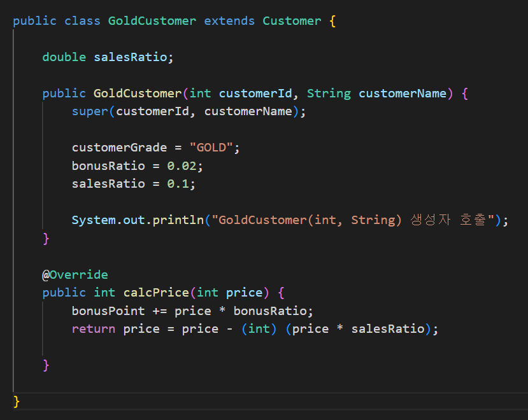Click 'bonusPoint' in the calcPrice body
Screen dimensions: 528x420
point(108,311)
